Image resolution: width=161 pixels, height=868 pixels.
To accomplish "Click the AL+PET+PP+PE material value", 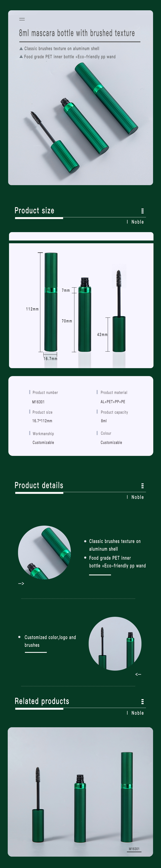I will (x=113, y=402).
